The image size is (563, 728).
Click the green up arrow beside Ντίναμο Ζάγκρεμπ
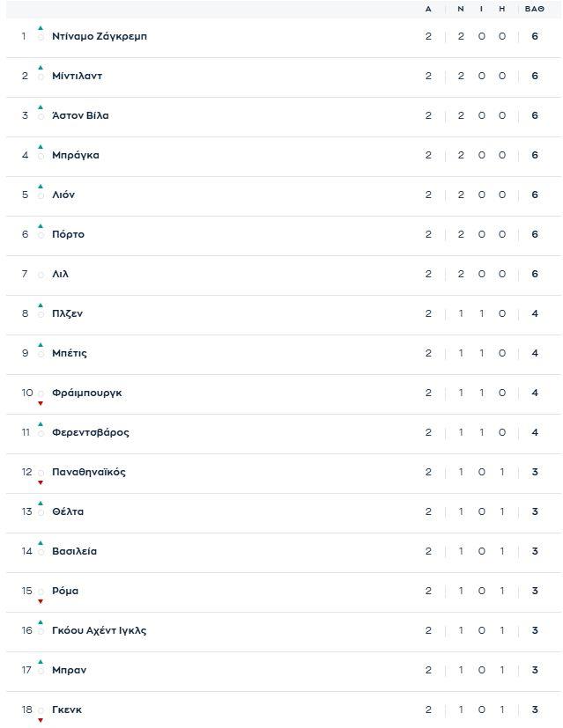[x=41, y=28]
